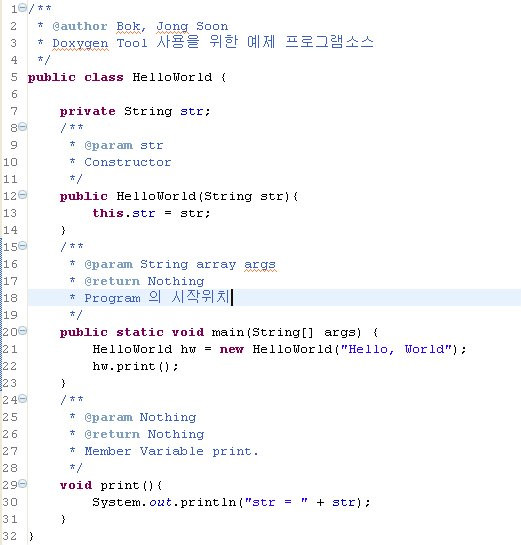The image size is (521, 545).
Task: Collapse the print Javadoc fold at line 24
Action: point(22,398)
